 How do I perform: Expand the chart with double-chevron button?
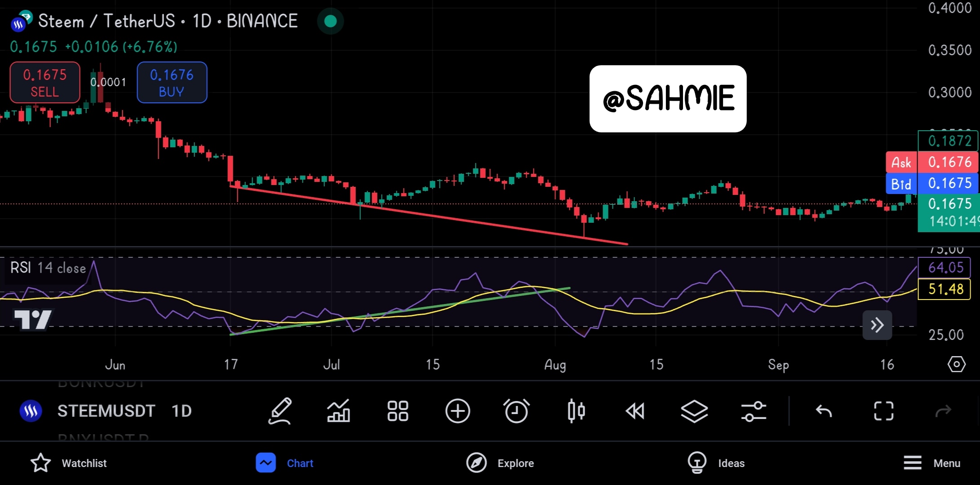[877, 325]
